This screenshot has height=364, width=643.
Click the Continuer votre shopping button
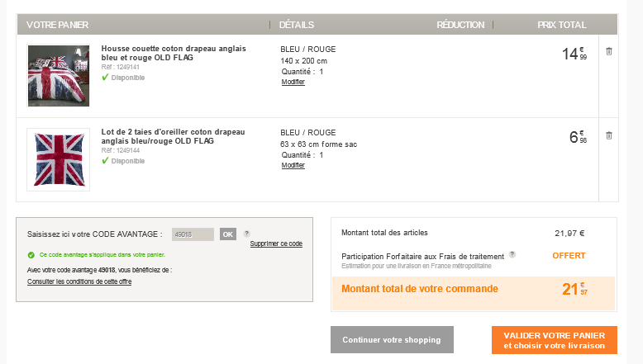tap(392, 340)
